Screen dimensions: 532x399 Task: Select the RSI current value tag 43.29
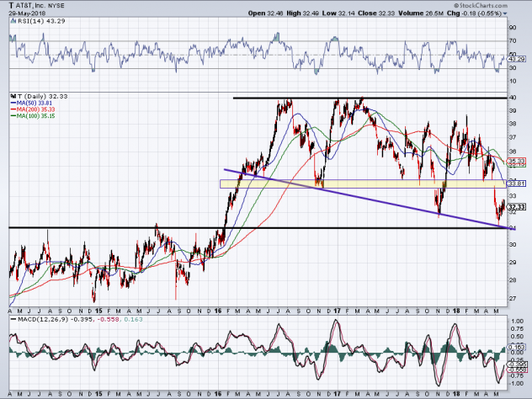click(x=517, y=59)
